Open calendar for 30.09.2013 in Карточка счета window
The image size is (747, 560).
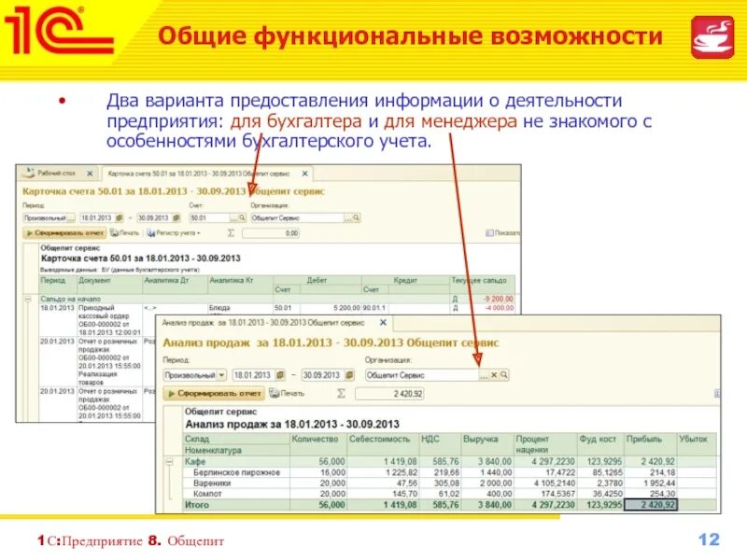click(x=176, y=217)
